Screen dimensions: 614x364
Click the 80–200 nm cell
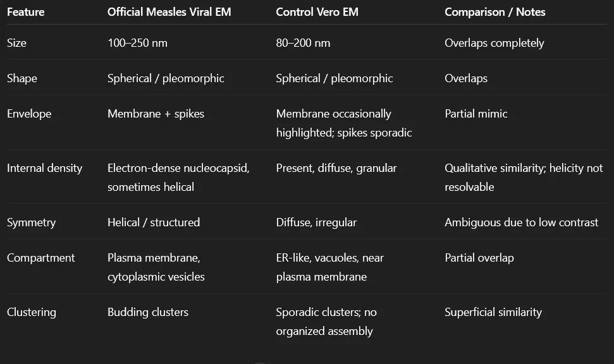point(303,43)
